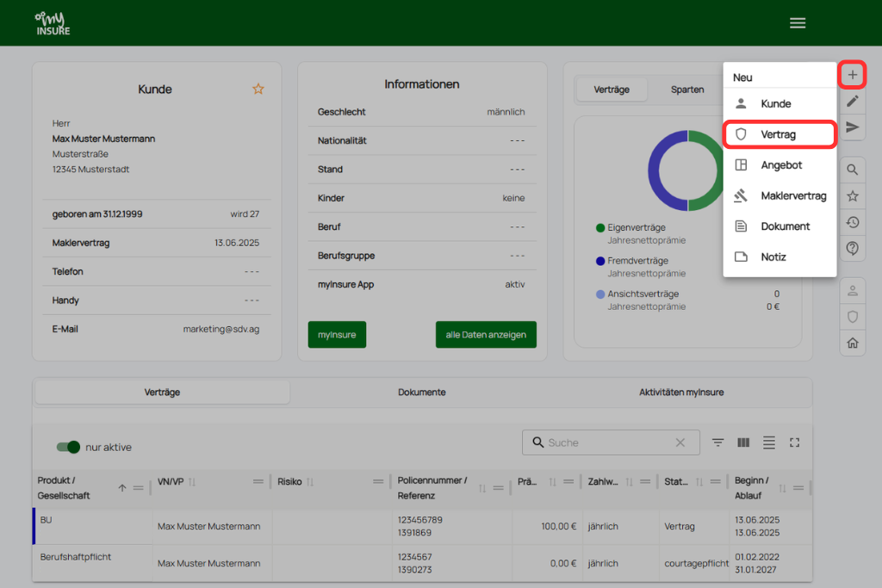Toggle the 'nur aktive' switch
Screen dimensions: 882x588
(68, 447)
